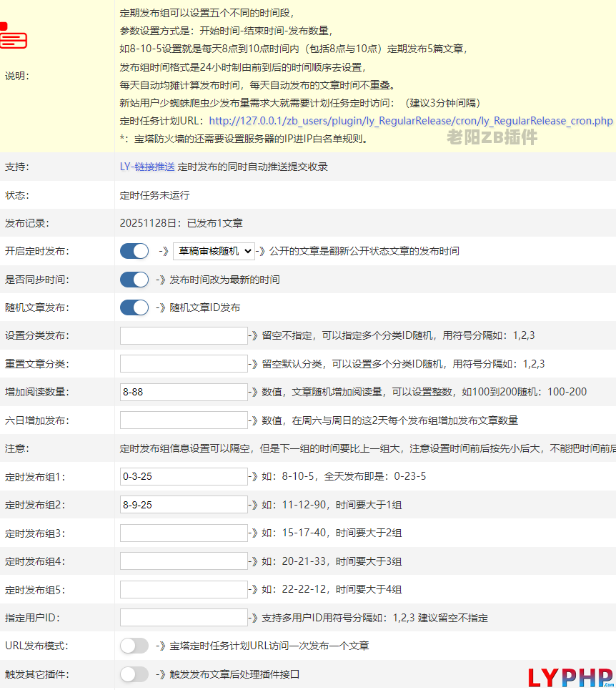Image resolution: width=616 pixels, height=690 pixels.
Task: Turn off the 随机文章发布 switch
Action: (x=134, y=307)
